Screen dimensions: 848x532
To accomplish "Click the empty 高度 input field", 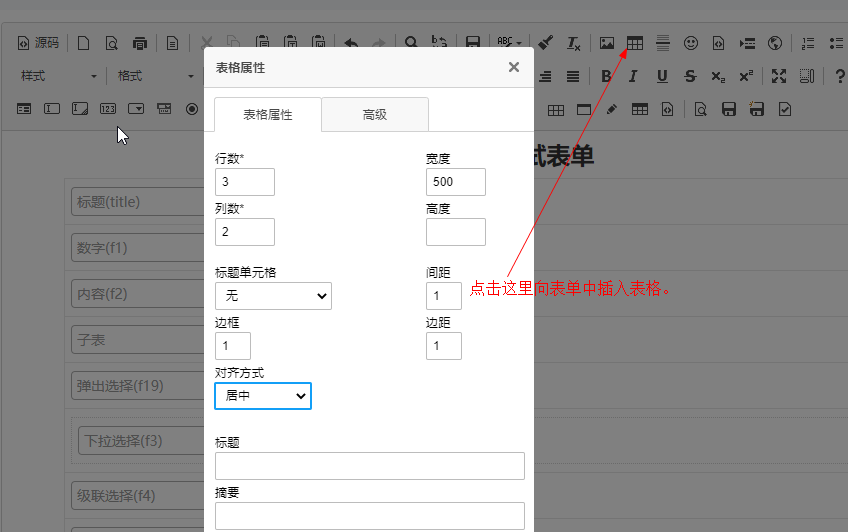I will (x=455, y=232).
